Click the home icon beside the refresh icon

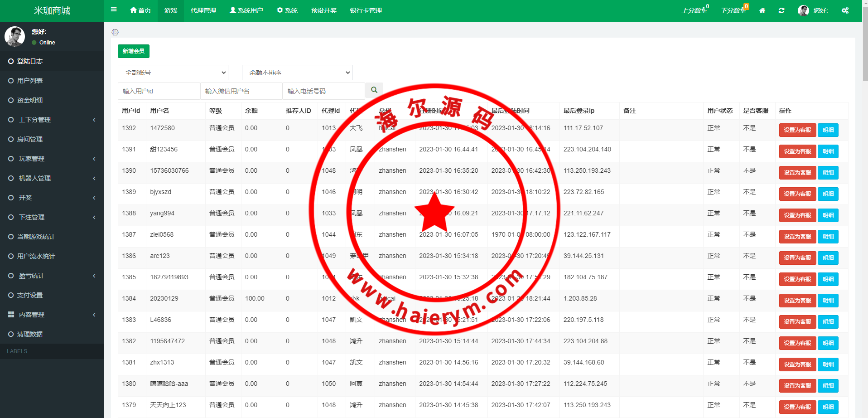point(762,10)
